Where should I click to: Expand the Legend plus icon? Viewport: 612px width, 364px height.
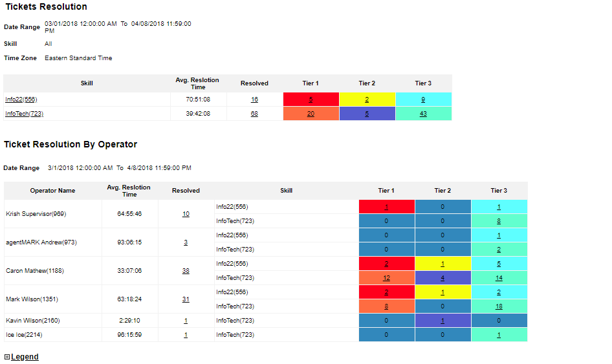click(x=7, y=357)
